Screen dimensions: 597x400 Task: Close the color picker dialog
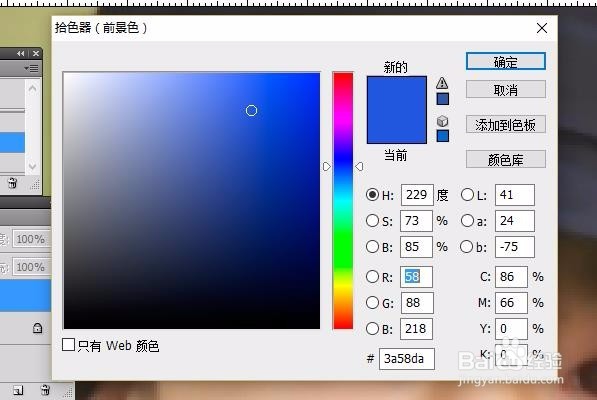pos(542,28)
